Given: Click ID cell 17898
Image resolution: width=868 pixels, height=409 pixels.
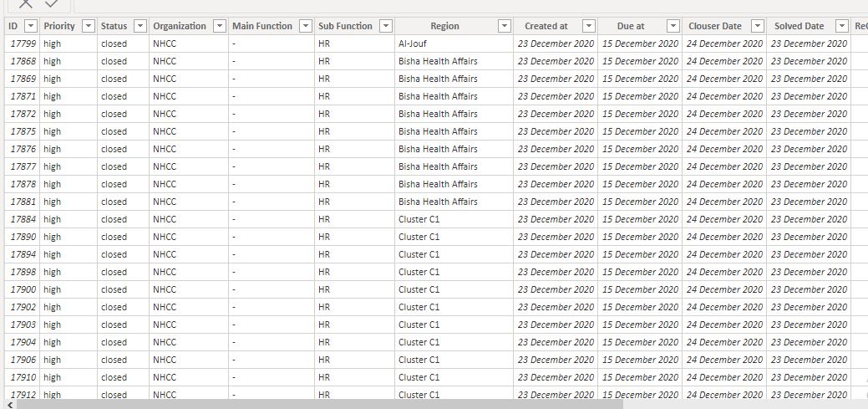Looking at the screenshot, I should [x=23, y=272].
